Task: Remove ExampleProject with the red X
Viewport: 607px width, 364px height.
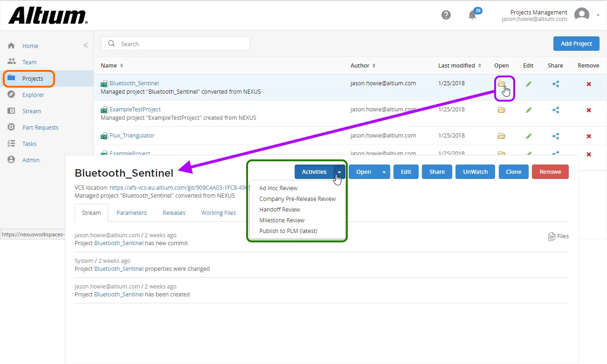Action: coord(589,154)
